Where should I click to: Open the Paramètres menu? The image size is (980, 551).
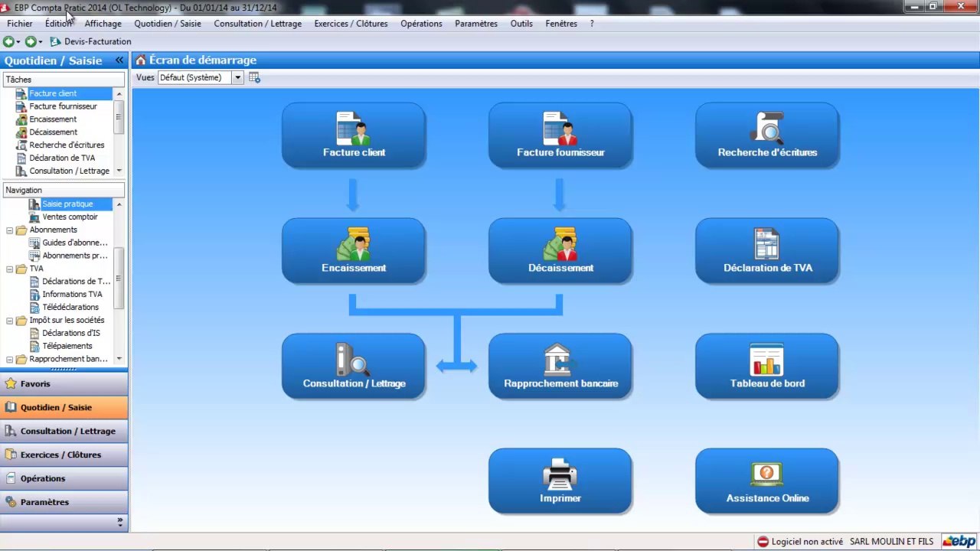click(x=476, y=24)
